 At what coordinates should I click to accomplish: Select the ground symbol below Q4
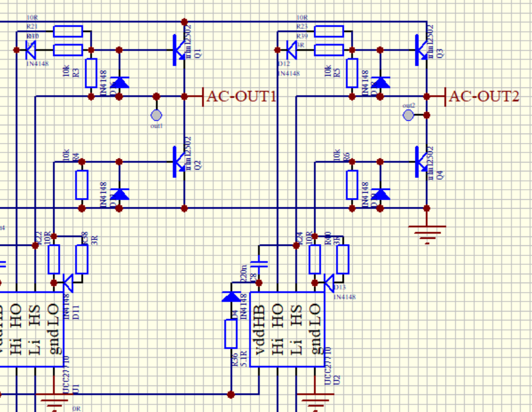427,235
